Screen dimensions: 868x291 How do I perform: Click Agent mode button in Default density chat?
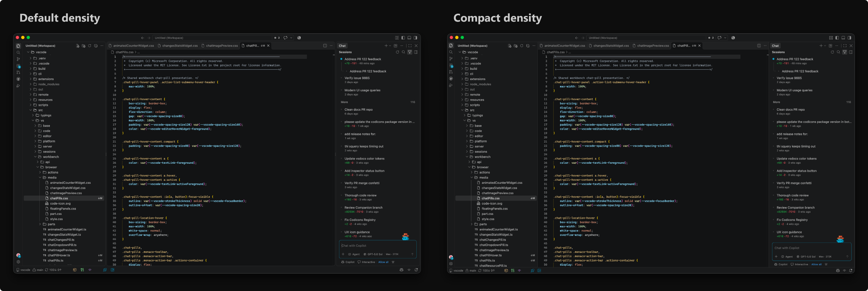pos(354,254)
